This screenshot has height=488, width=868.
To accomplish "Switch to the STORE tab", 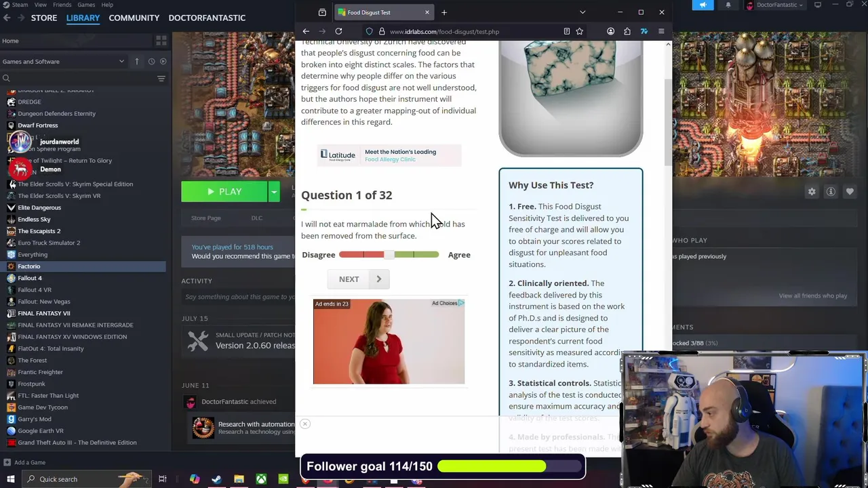I will coord(44,18).
